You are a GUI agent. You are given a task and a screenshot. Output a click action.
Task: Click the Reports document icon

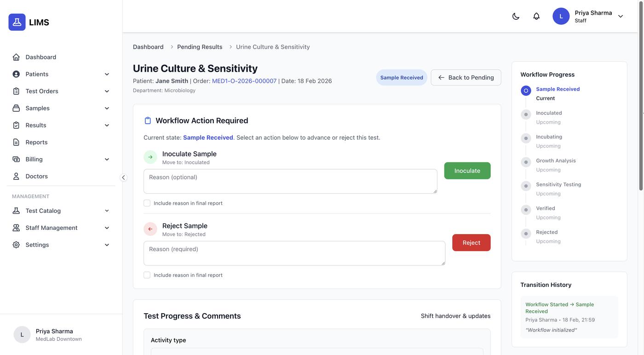pos(16,142)
